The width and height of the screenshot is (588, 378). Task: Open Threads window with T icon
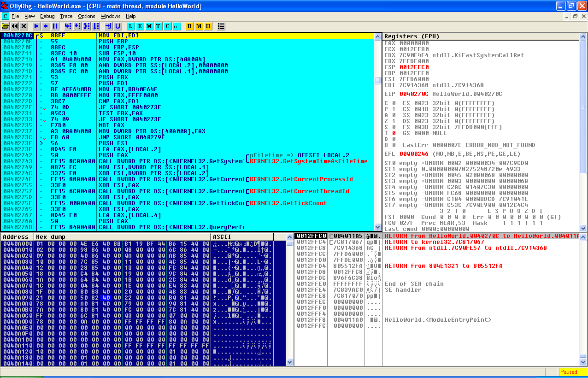tap(159, 26)
